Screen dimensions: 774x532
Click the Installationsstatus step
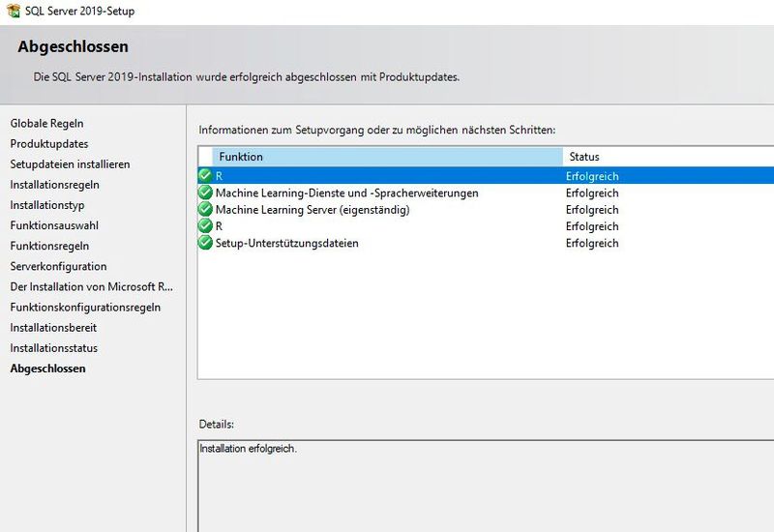pos(54,348)
